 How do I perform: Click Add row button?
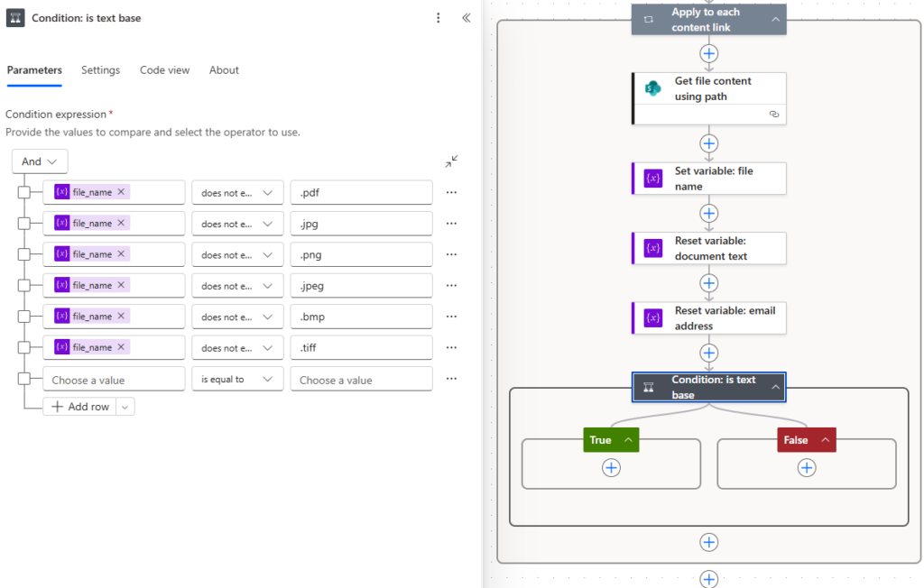(x=80, y=407)
